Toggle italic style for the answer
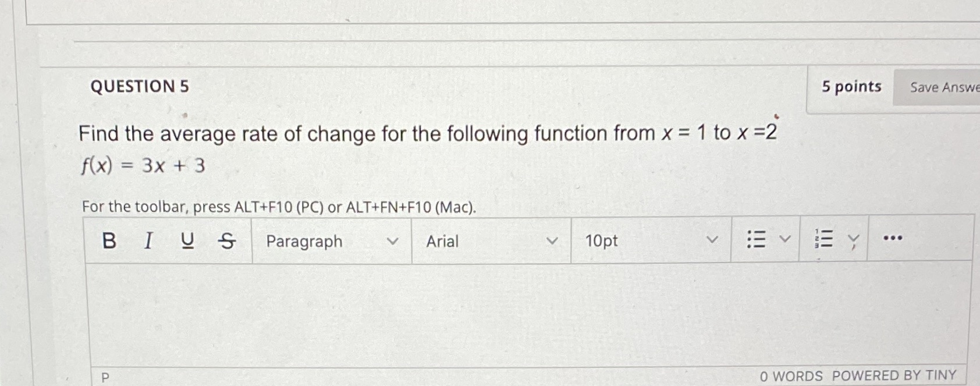 pos(148,241)
